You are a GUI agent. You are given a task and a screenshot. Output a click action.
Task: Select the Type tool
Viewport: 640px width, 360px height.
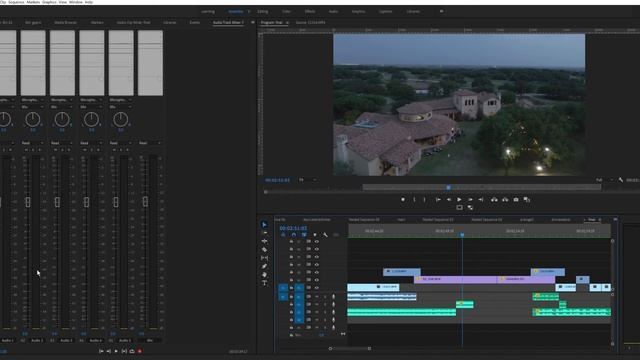pyautogui.click(x=264, y=283)
